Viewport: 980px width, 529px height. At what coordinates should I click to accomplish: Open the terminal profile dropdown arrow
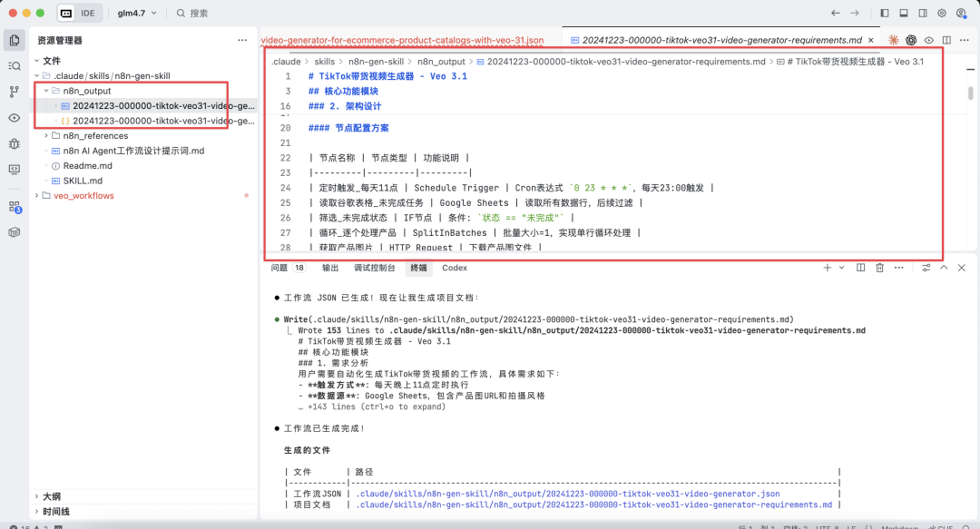[x=842, y=268]
